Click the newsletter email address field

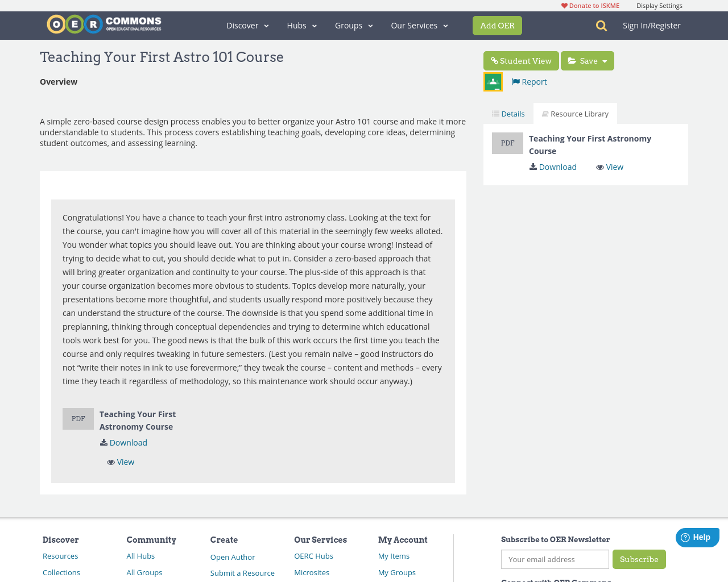[x=555, y=559]
